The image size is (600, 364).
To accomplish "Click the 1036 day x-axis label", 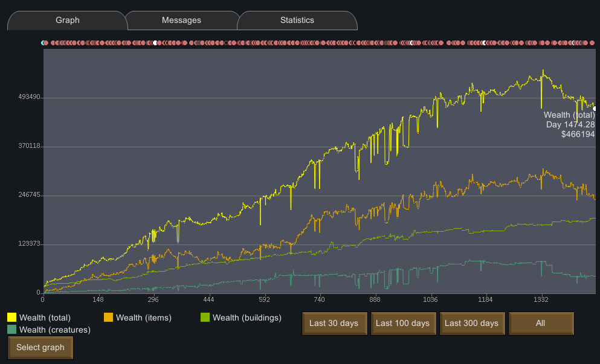I will 430,299.
